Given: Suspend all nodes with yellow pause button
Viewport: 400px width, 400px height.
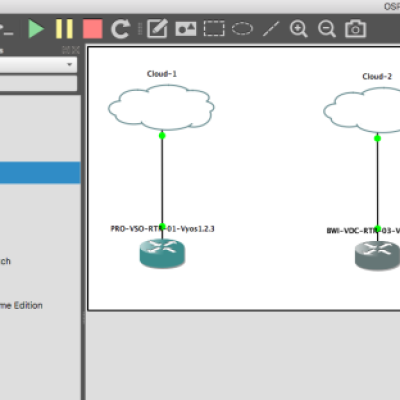Looking at the screenshot, I should pyautogui.click(x=64, y=29).
